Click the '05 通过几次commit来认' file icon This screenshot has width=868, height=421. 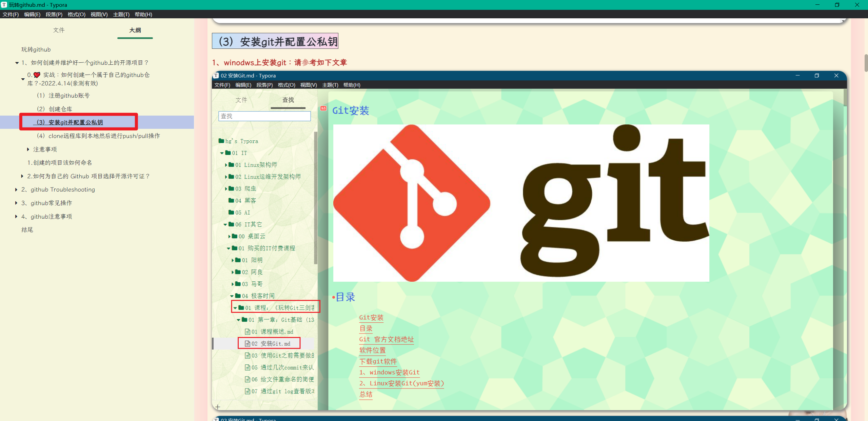(x=248, y=367)
